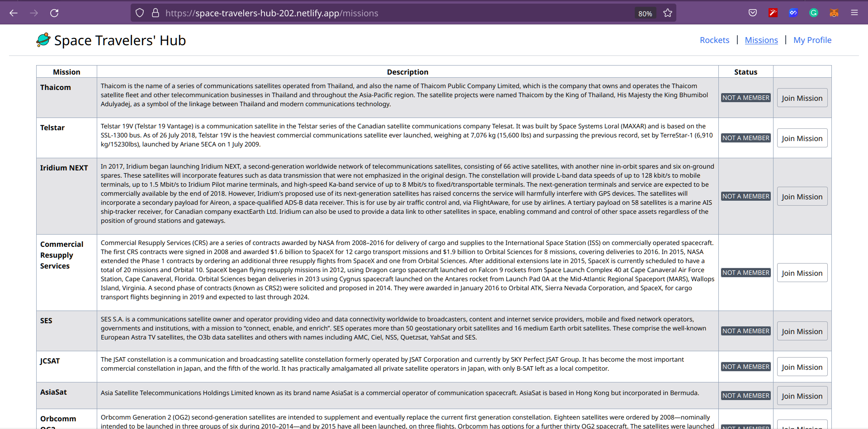This screenshot has width=868, height=429.
Task: Open the browser hamburger menu
Action: pos(854,13)
